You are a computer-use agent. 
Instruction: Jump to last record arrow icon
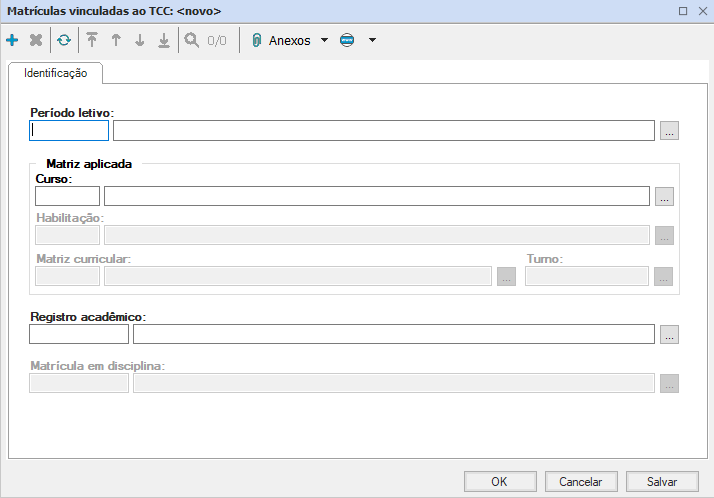click(164, 41)
